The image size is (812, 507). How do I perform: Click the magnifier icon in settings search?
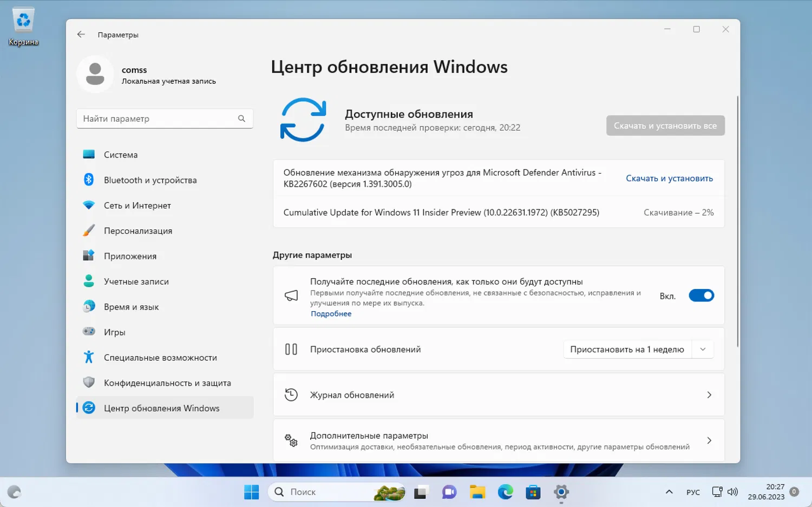pyautogui.click(x=241, y=118)
